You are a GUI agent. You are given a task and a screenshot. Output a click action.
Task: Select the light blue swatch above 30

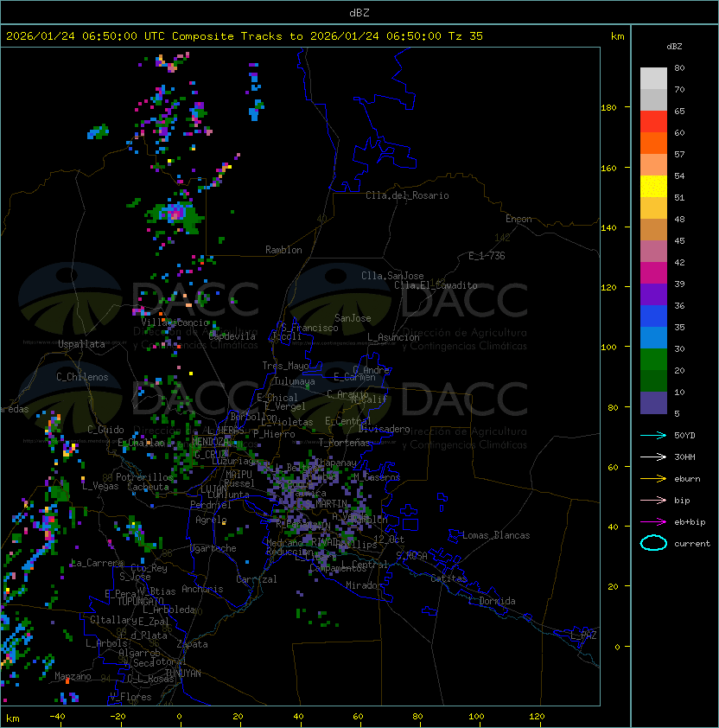click(x=653, y=338)
